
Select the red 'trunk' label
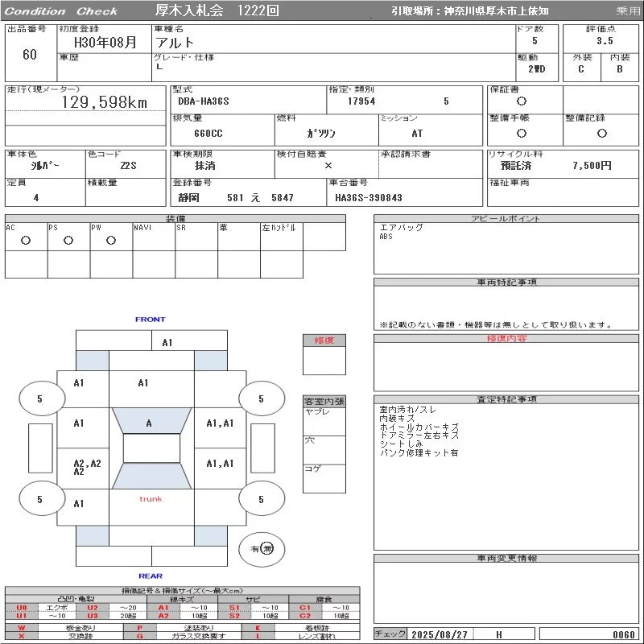(x=151, y=499)
